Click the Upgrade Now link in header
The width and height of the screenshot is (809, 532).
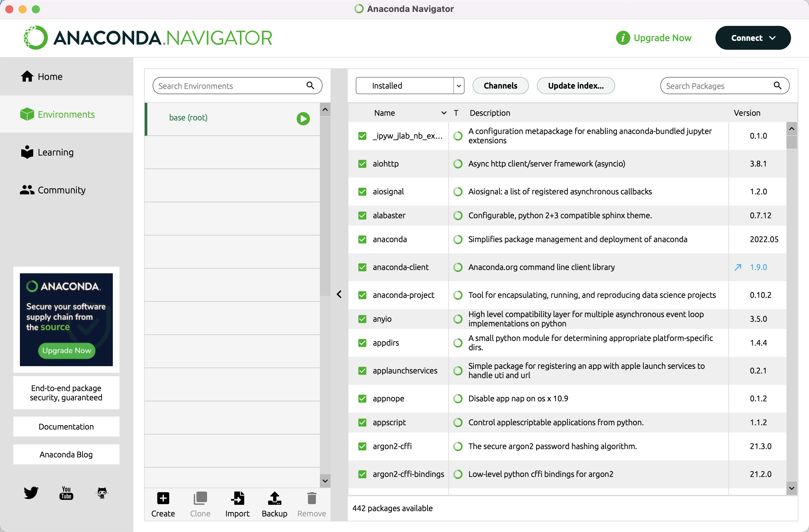(x=662, y=38)
